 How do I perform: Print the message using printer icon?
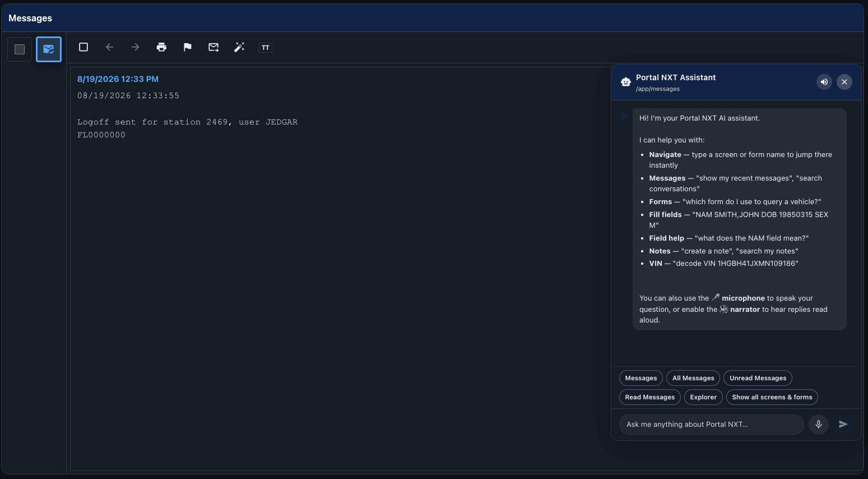(x=161, y=47)
